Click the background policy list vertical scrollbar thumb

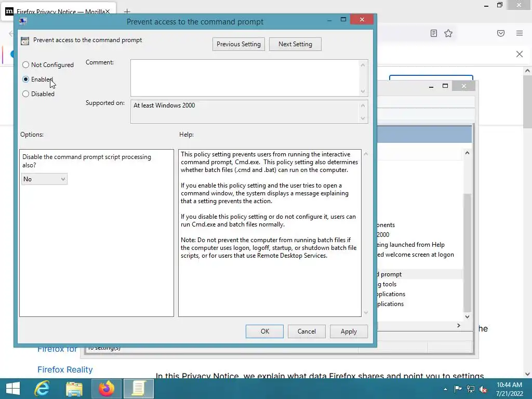[467, 252]
